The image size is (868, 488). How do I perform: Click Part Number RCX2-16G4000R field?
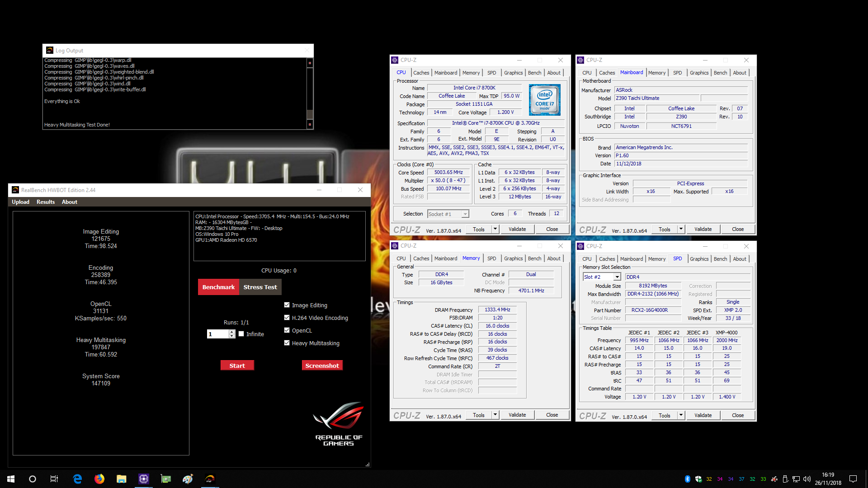tap(653, 310)
